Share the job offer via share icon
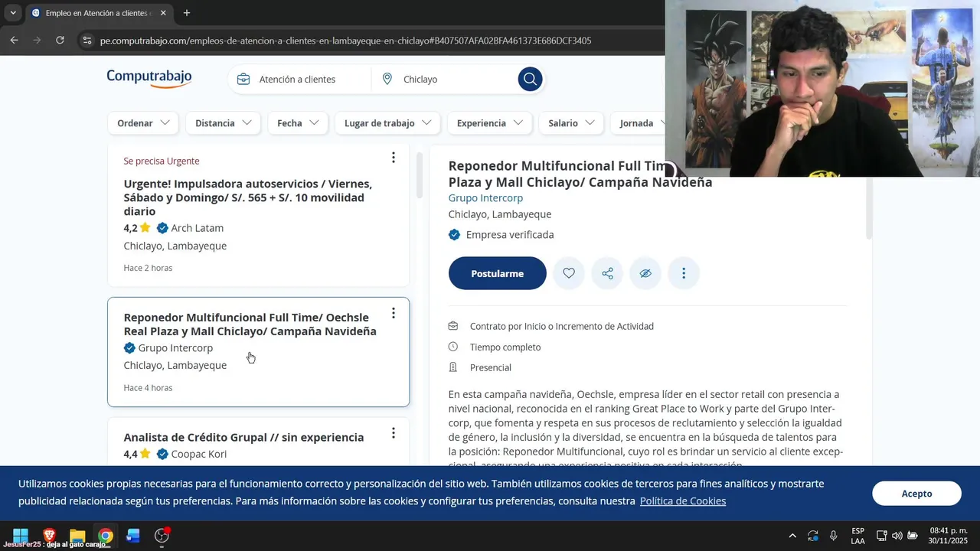980x551 pixels. pos(607,273)
